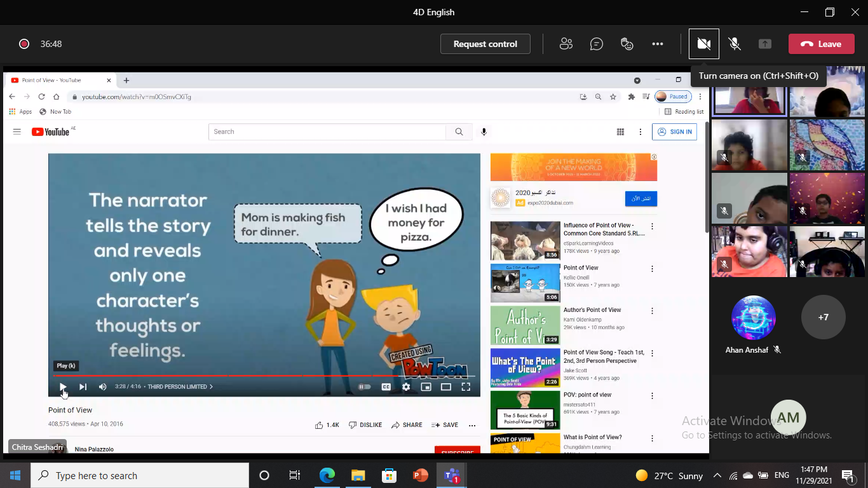Open the Reading list
868x488 pixels.
pyautogui.click(x=684, y=112)
